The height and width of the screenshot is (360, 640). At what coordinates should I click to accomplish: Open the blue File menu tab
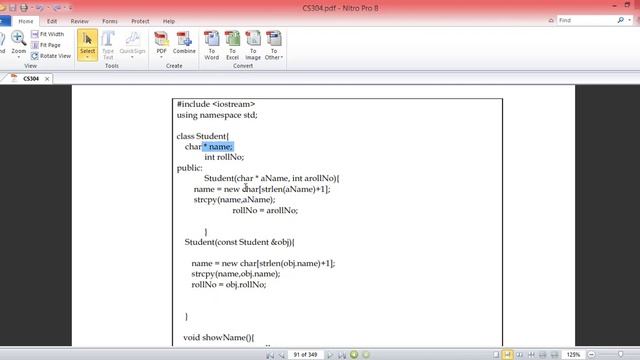[x=5, y=21]
